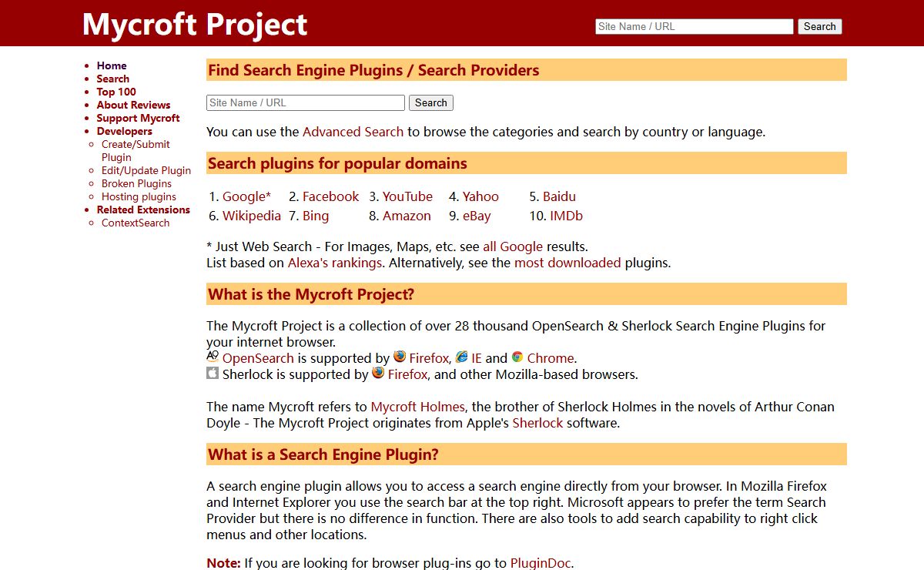
Task: Open the OpenSearch text link
Action: click(258, 358)
